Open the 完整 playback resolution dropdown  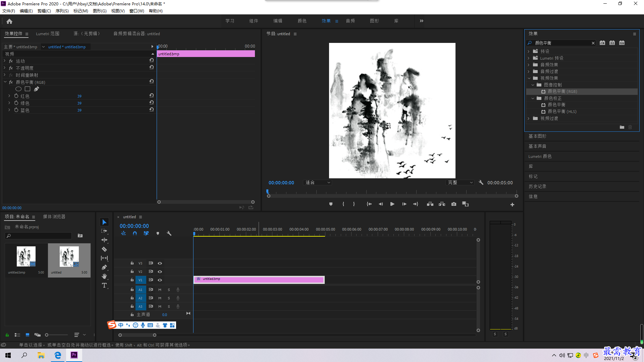coord(460,183)
